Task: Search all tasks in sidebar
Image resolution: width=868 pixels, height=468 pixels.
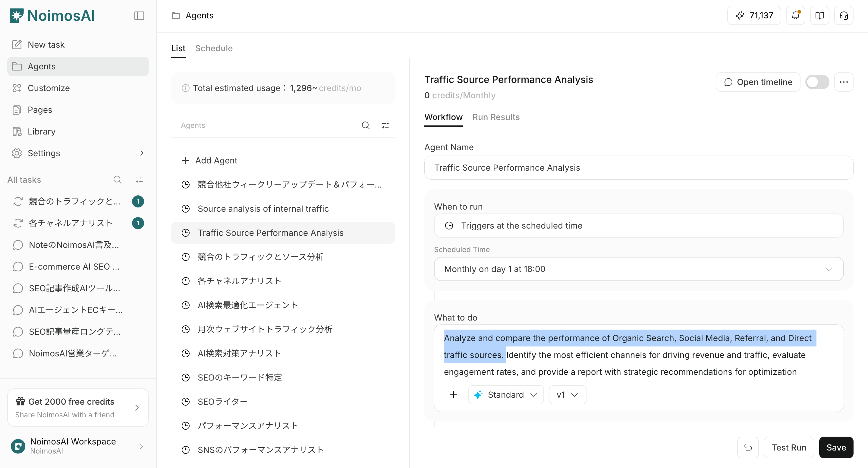Action: point(117,180)
